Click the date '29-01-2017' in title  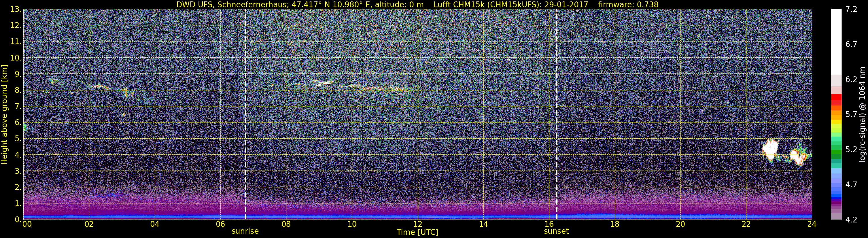click(x=566, y=5)
